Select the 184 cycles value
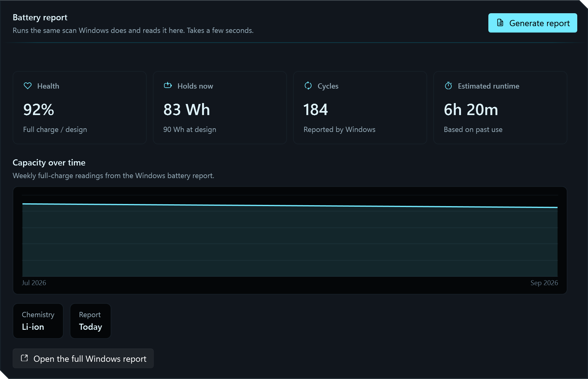 click(316, 110)
